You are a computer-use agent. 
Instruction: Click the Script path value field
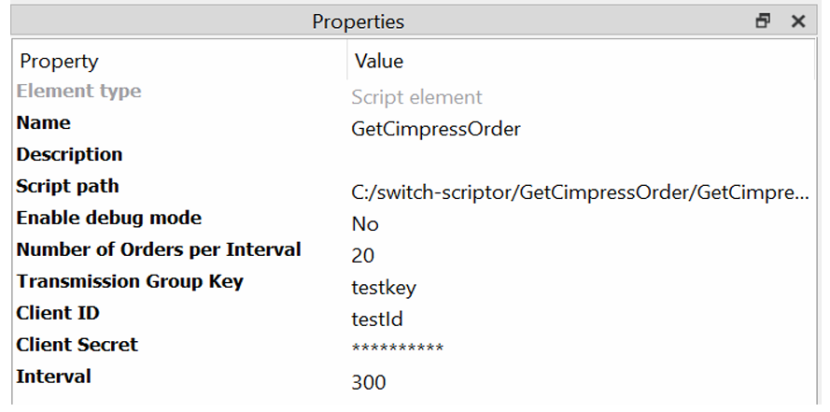point(580,192)
